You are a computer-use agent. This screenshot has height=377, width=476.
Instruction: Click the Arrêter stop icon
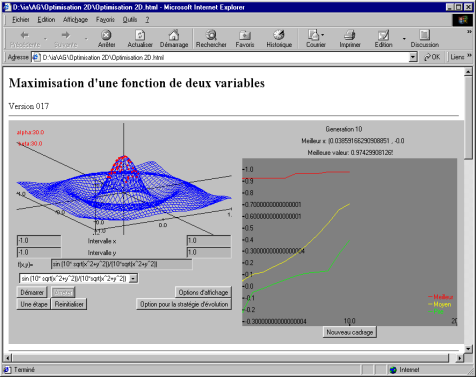coord(106,35)
